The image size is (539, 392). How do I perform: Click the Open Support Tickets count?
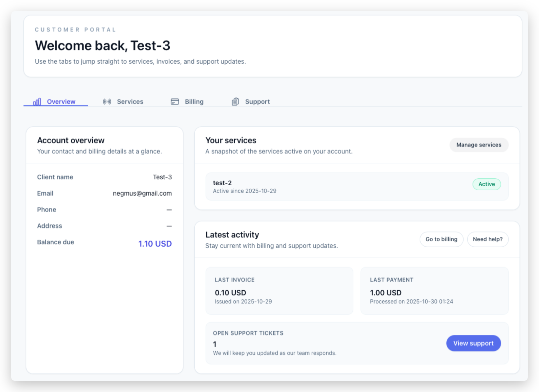215,344
